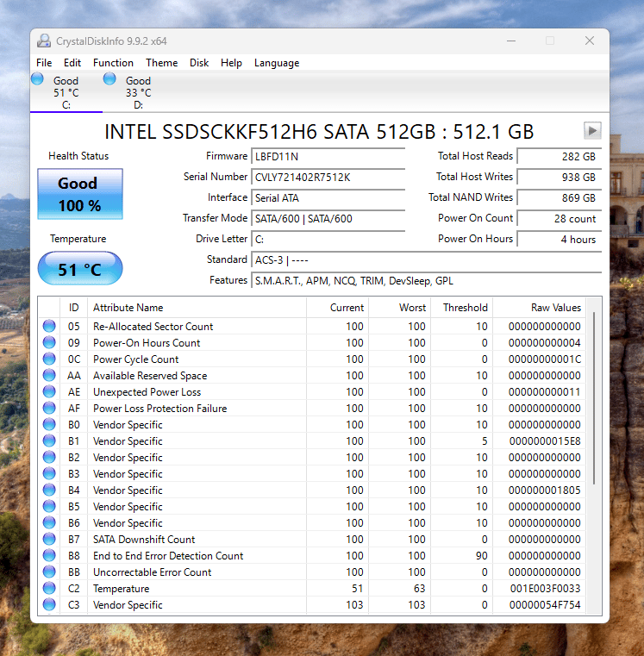Click status orb of Re-Allocated Sector Count
Screen dimensions: 644x656
pyautogui.click(x=49, y=326)
